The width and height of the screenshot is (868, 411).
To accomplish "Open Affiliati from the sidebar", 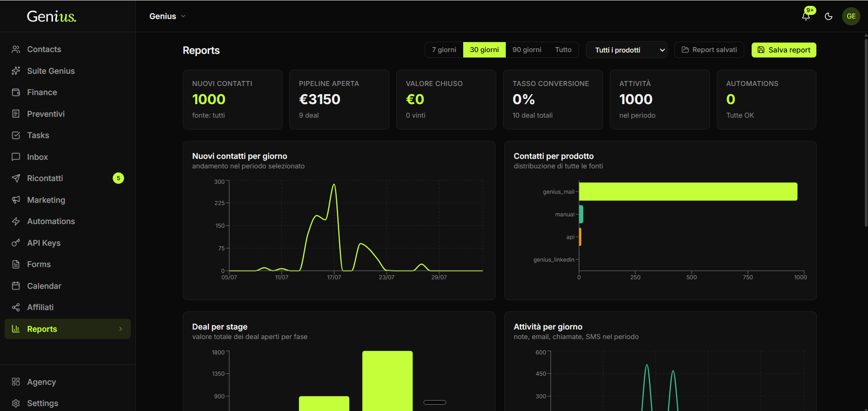I will click(67, 307).
